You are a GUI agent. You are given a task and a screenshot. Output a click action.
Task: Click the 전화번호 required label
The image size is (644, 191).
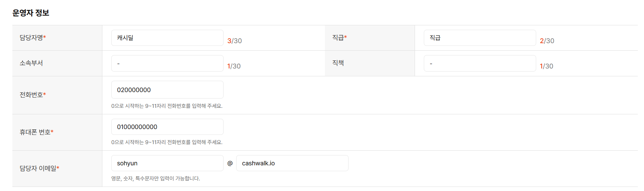pos(31,95)
